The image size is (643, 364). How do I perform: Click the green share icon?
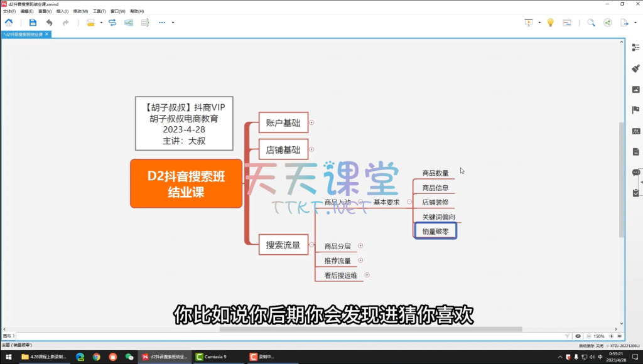pyautogui.click(x=607, y=23)
